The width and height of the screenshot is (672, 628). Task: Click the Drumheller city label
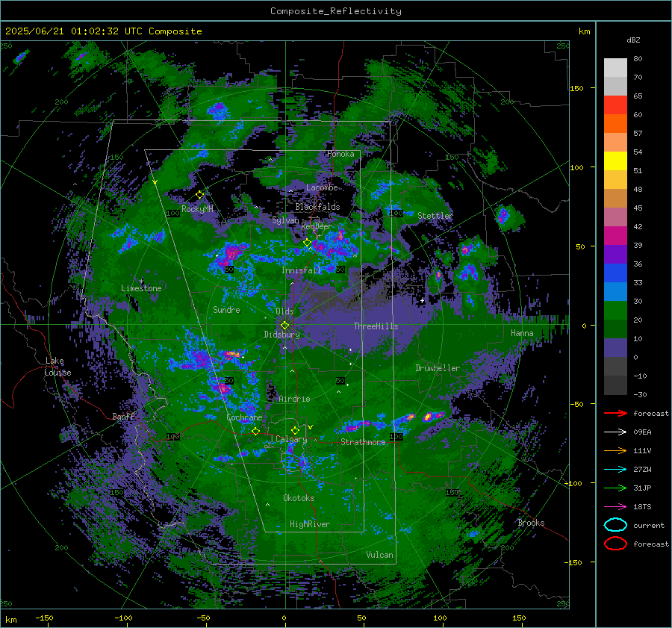[x=438, y=368]
